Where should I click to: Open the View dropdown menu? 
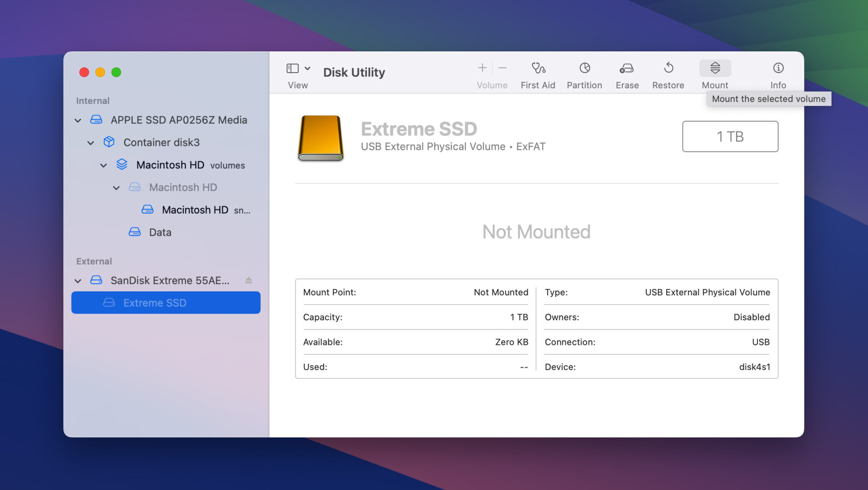tap(308, 68)
